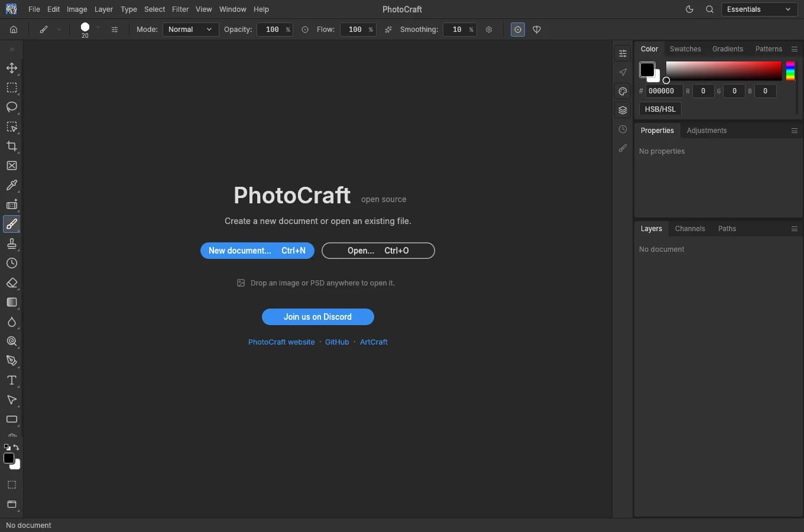Select the Rectangle shape tool

tap(12, 419)
